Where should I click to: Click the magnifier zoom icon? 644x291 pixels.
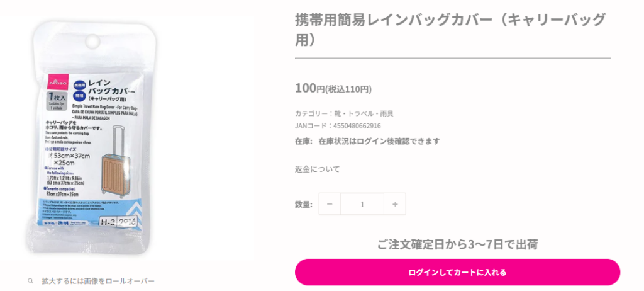(x=30, y=281)
